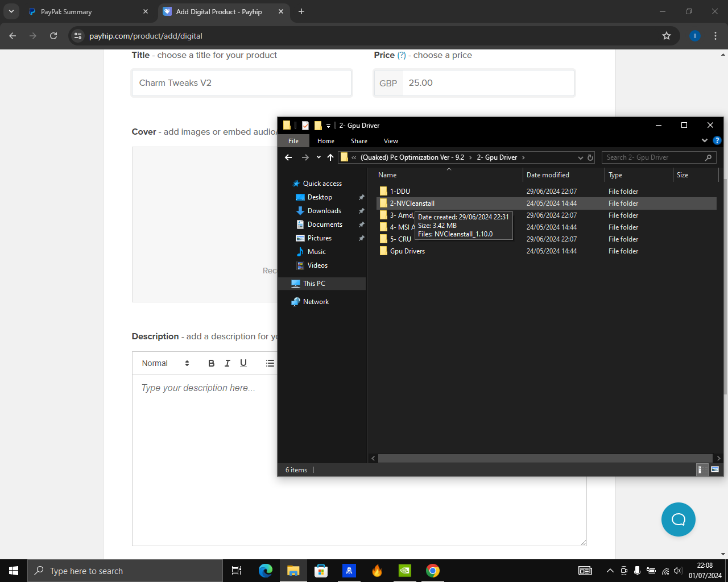The width and height of the screenshot is (728, 582).
Task: Click the Price help (?) link
Action: click(402, 55)
